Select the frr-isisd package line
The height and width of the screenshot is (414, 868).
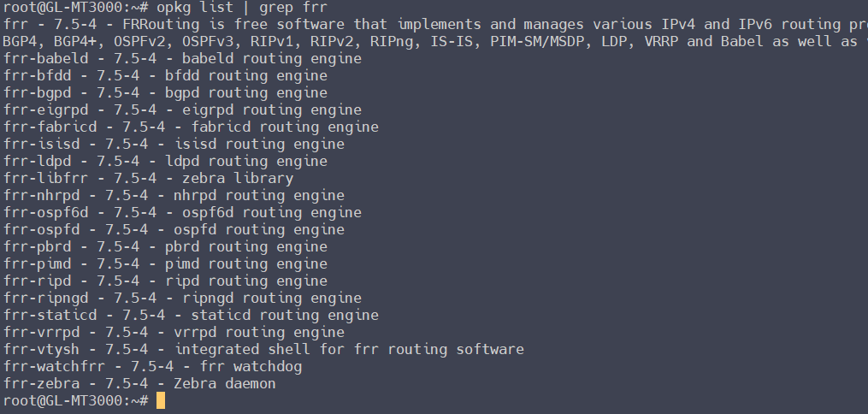click(x=174, y=145)
